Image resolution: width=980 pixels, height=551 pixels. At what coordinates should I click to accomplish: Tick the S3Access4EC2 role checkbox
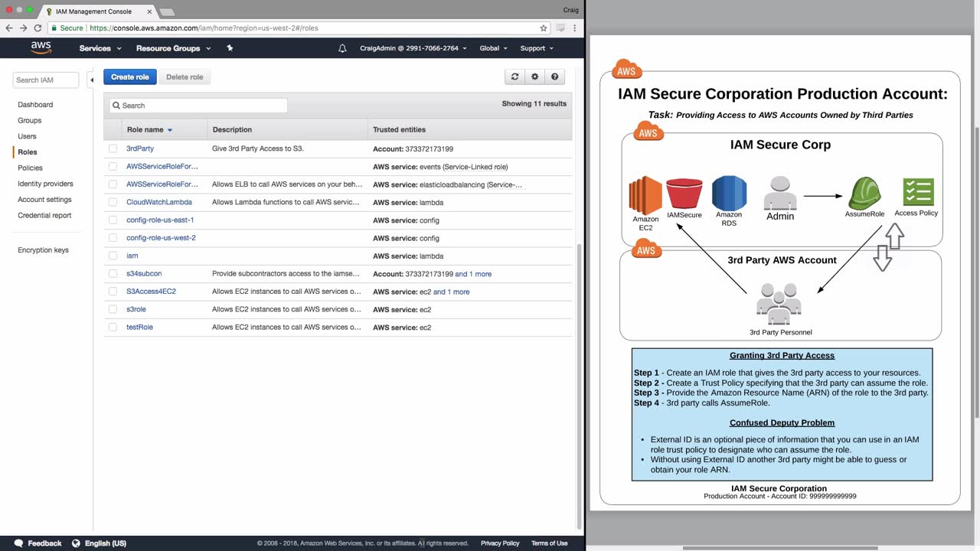[113, 292]
